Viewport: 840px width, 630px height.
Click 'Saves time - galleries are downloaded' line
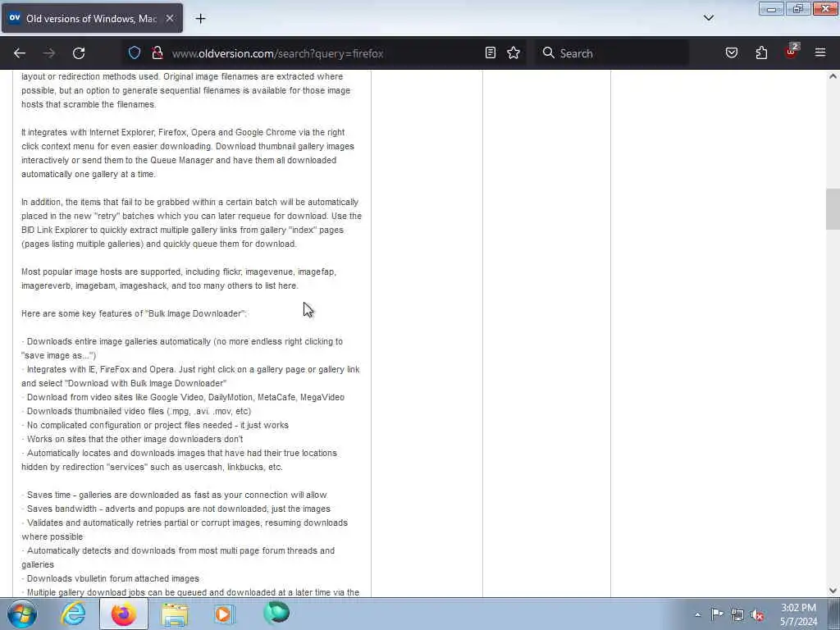coord(175,495)
